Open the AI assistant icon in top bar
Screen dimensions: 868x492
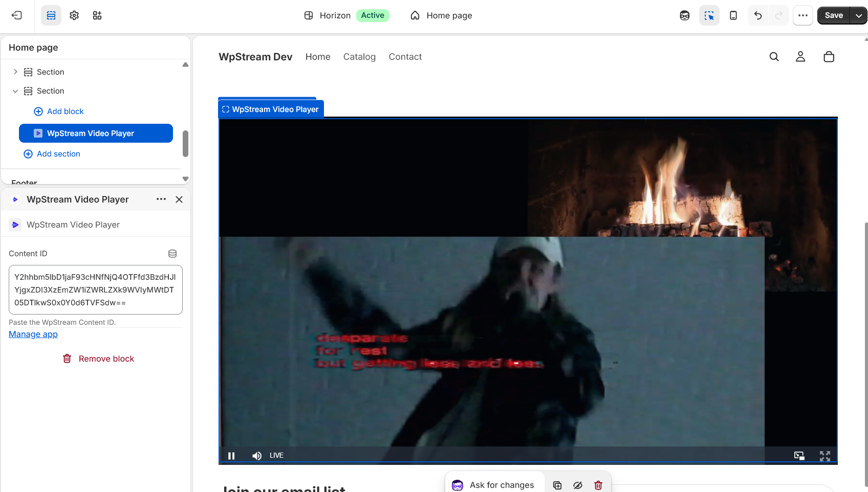685,15
